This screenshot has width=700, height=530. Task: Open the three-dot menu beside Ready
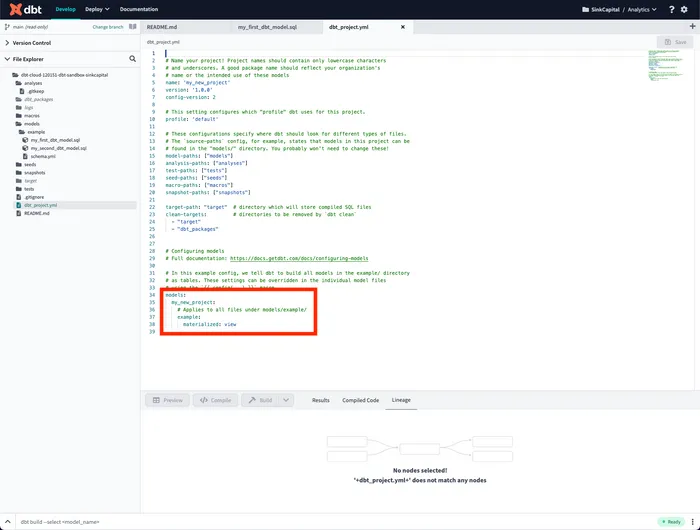692,522
